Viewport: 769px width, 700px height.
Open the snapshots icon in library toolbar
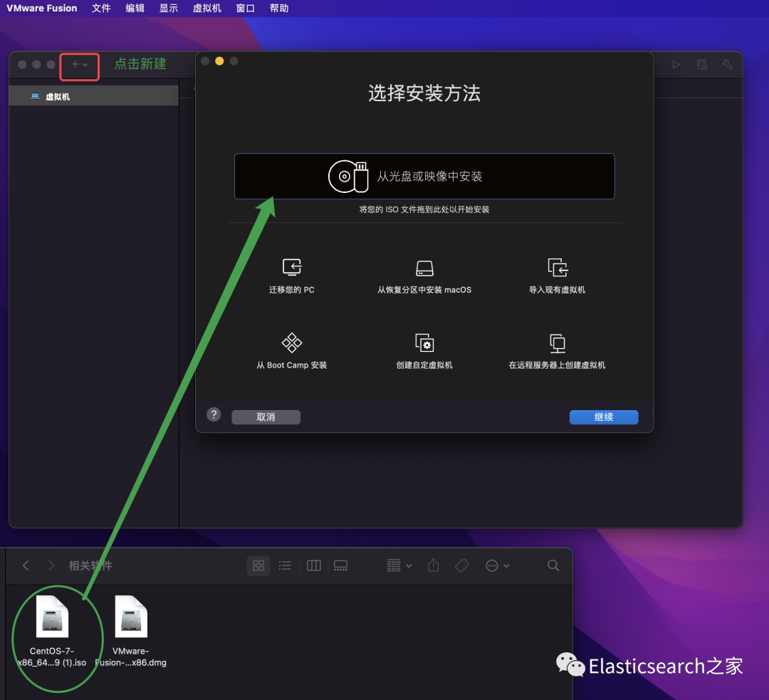pyautogui.click(x=702, y=64)
